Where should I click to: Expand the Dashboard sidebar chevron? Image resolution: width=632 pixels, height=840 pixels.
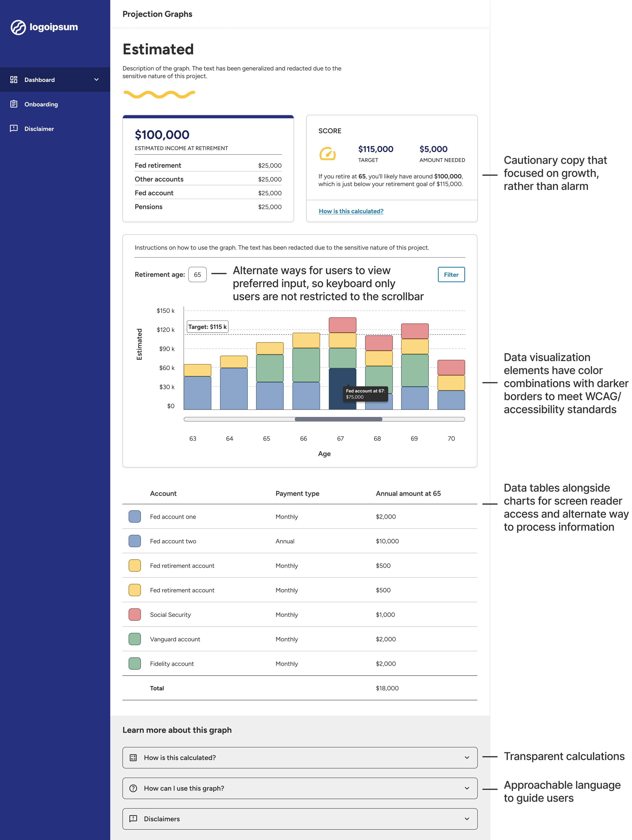[x=96, y=79]
